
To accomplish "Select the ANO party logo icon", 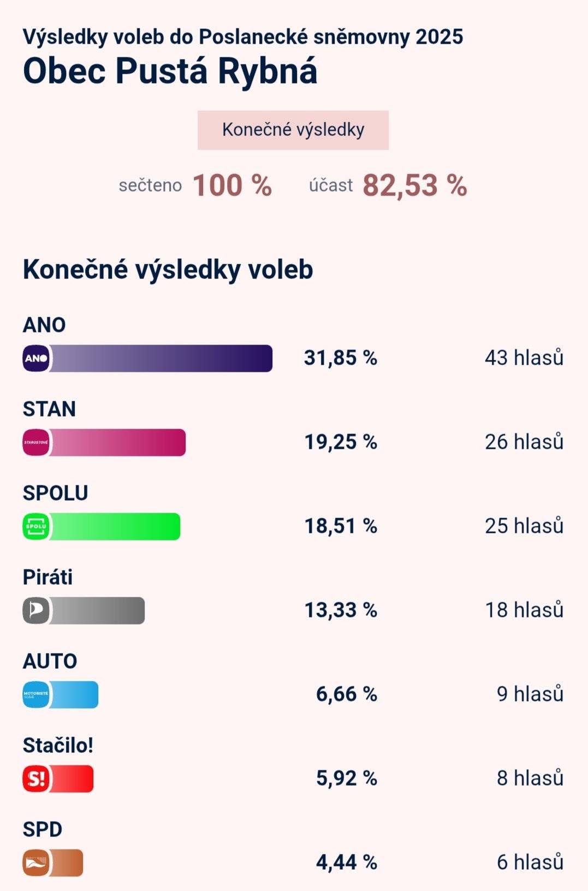I will pyautogui.click(x=35, y=359).
